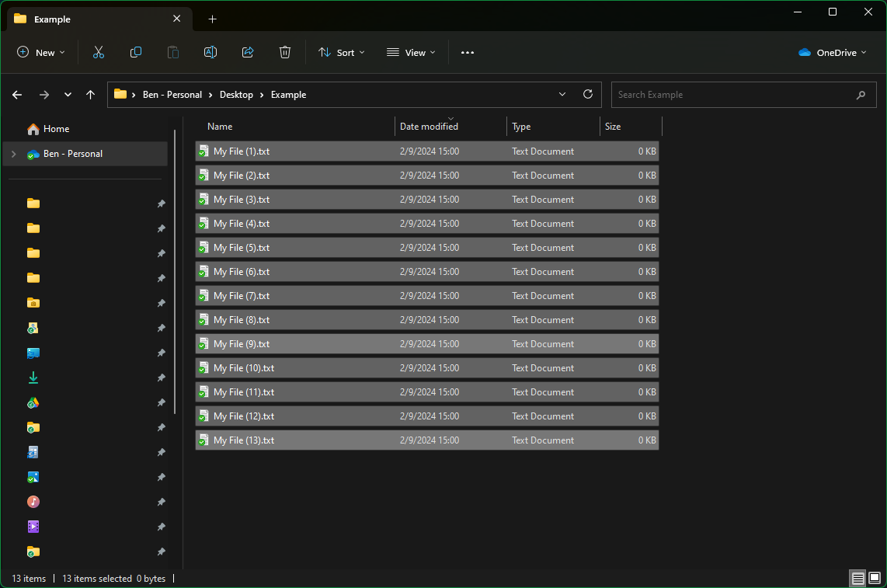Open the OneDrive status button
887x588 pixels.
[x=833, y=52]
